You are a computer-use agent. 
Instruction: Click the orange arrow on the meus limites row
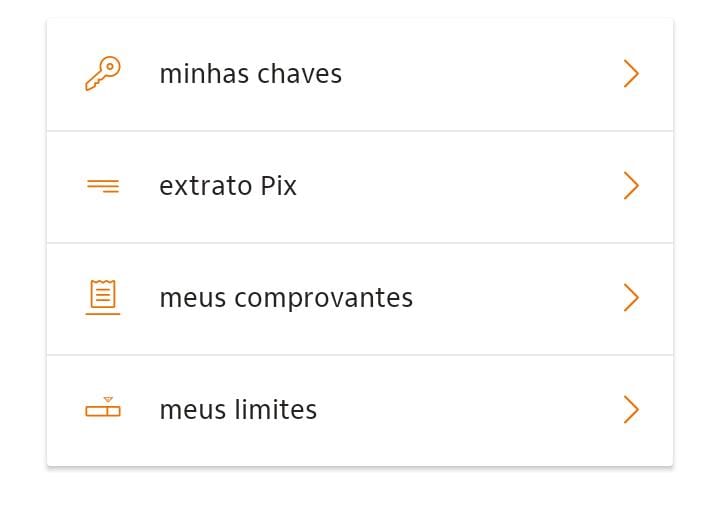[x=631, y=409]
